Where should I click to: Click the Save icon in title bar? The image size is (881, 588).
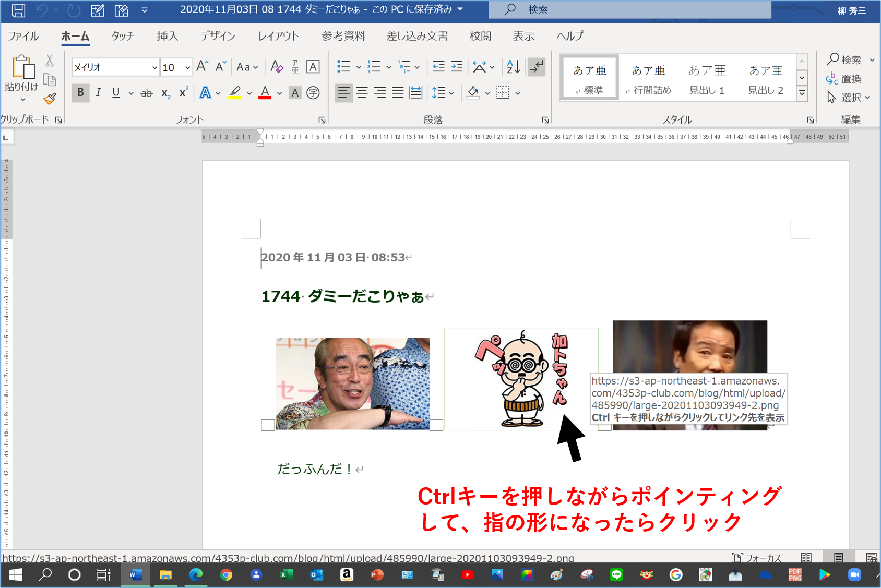point(18,10)
